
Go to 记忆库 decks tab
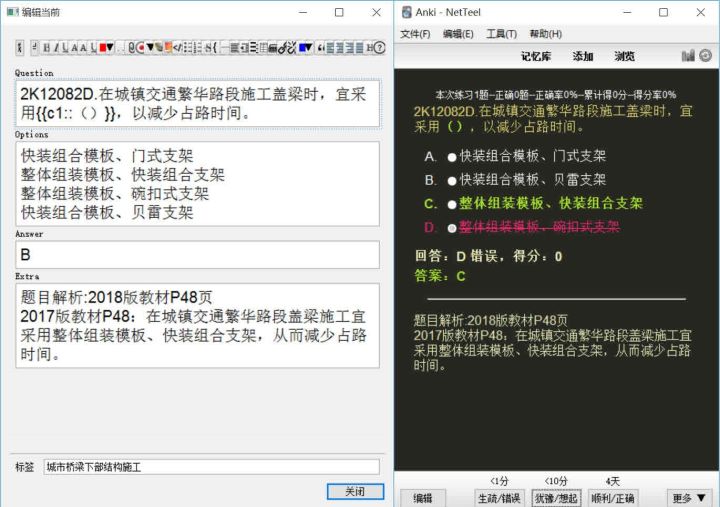pyautogui.click(x=536, y=56)
